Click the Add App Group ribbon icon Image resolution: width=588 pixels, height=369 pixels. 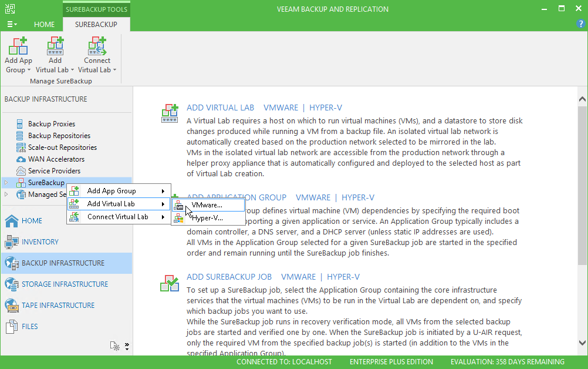pyautogui.click(x=18, y=47)
